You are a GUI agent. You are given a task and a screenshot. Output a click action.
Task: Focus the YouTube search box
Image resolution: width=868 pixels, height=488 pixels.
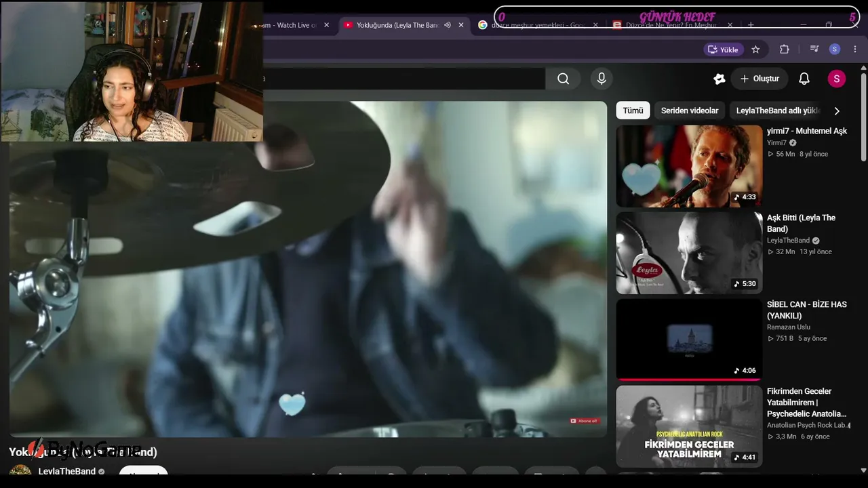tap(404, 79)
